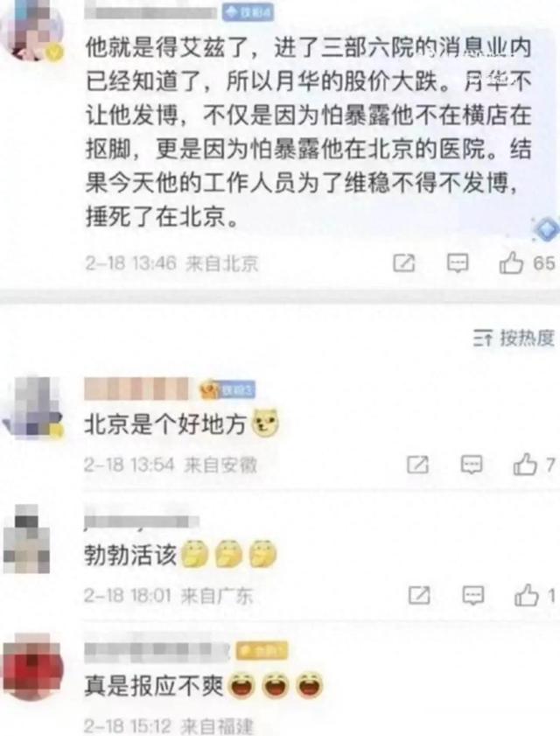Forward the comment from 广东
Image resolution: width=560 pixels, height=736 pixels.
(x=419, y=595)
